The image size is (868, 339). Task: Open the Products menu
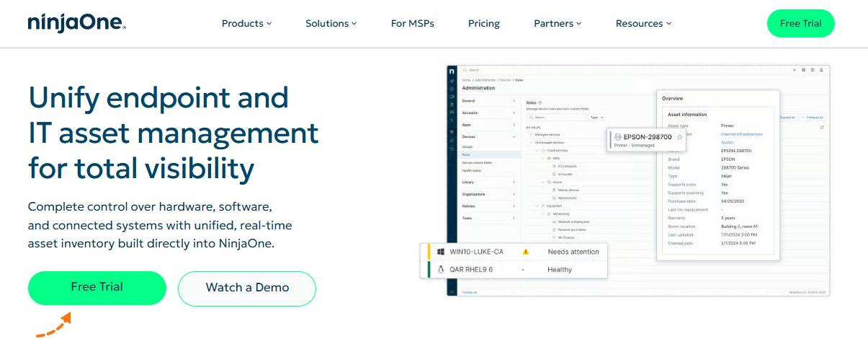246,23
